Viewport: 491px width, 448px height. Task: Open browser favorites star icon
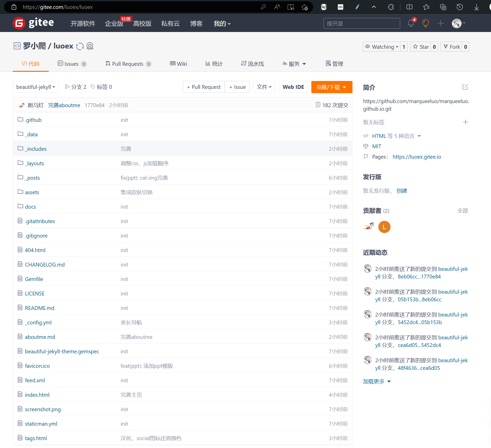[426, 7]
